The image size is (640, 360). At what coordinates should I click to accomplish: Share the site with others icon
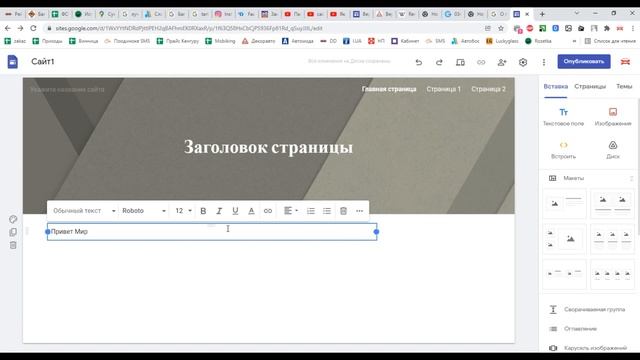coord(502,62)
